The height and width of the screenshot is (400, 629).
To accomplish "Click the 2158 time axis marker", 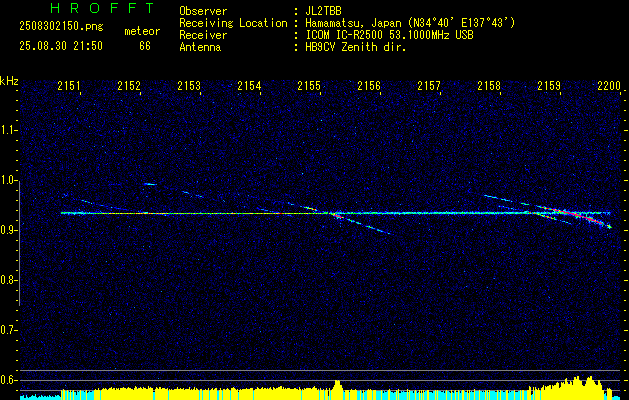I will [x=489, y=86].
